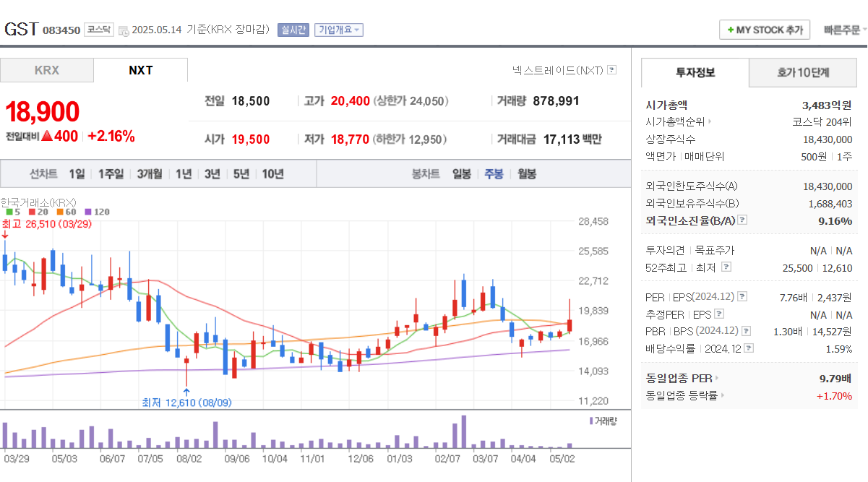Switch to the KRX tab
The height and width of the screenshot is (482, 868).
pyautogui.click(x=47, y=70)
